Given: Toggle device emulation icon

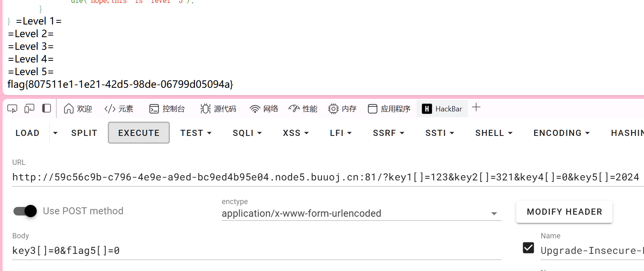Looking at the screenshot, I should pos(29,109).
